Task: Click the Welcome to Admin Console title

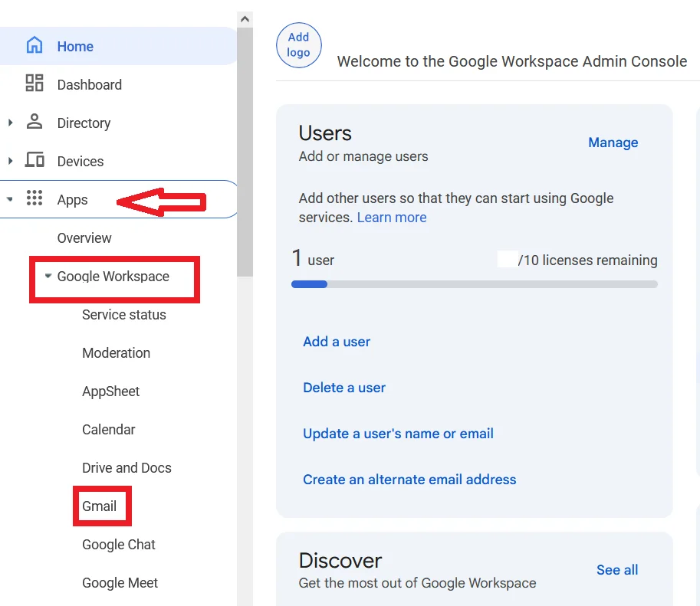Action: (512, 61)
